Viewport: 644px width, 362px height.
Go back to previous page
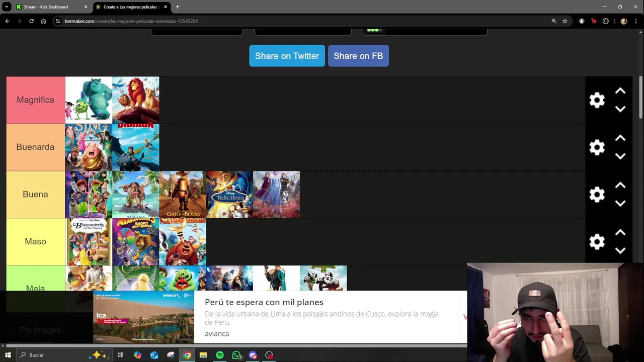pos(7,21)
